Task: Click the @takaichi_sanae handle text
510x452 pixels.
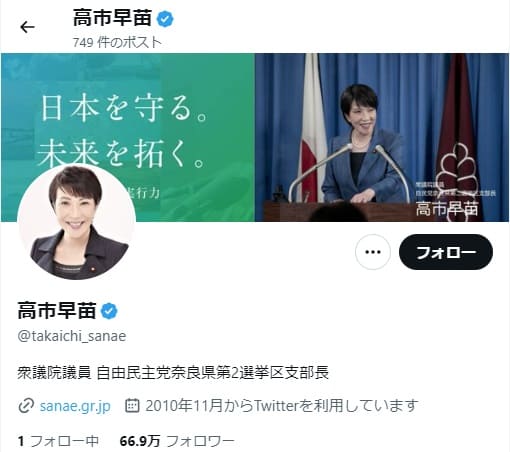Action: (72, 336)
